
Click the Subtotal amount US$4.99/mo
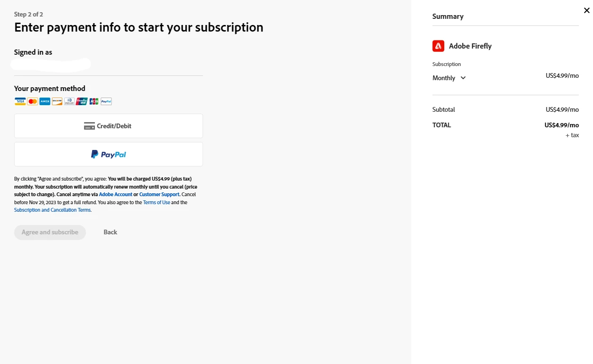pyautogui.click(x=562, y=109)
